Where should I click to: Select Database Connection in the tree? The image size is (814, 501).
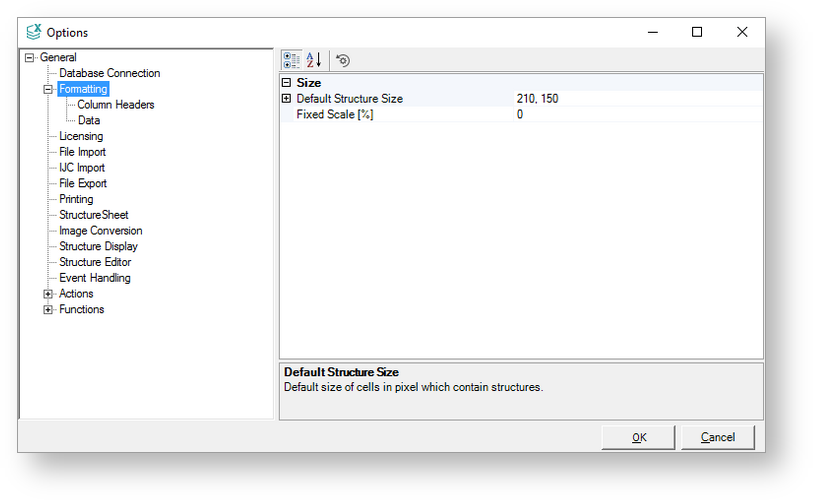pos(109,73)
